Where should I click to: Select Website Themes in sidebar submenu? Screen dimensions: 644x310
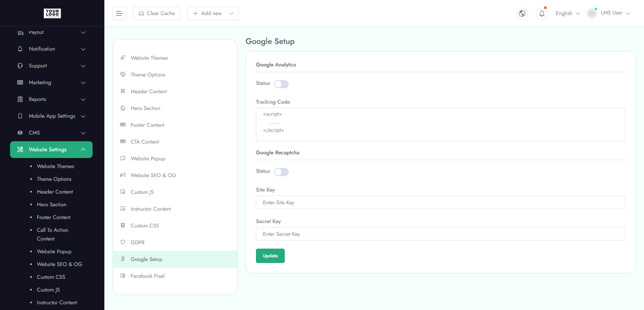tap(55, 166)
